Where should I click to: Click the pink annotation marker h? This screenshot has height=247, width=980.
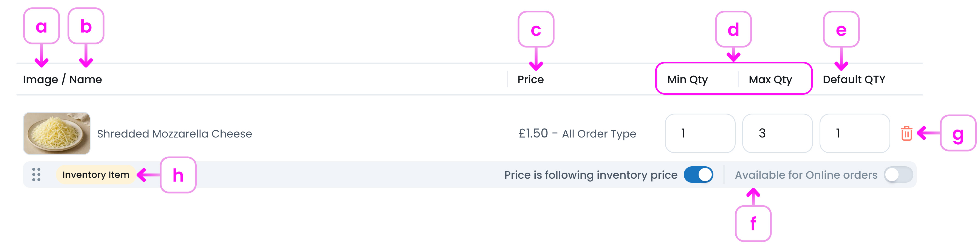[x=178, y=175]
